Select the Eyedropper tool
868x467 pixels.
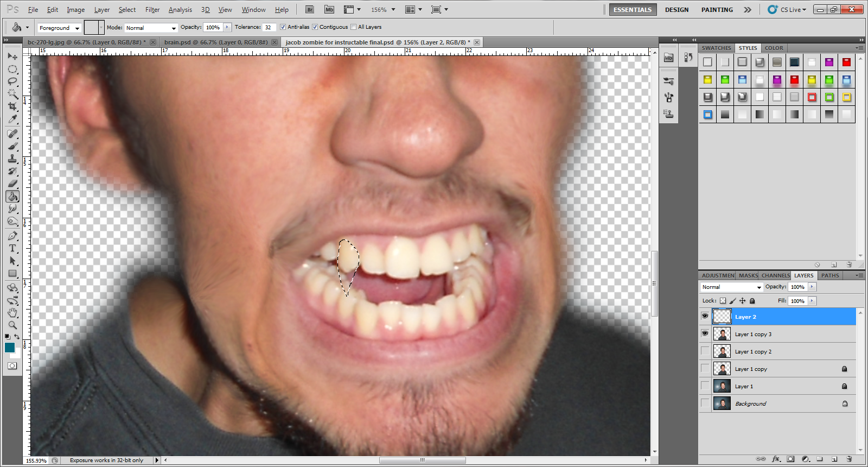tap(12, 119)
